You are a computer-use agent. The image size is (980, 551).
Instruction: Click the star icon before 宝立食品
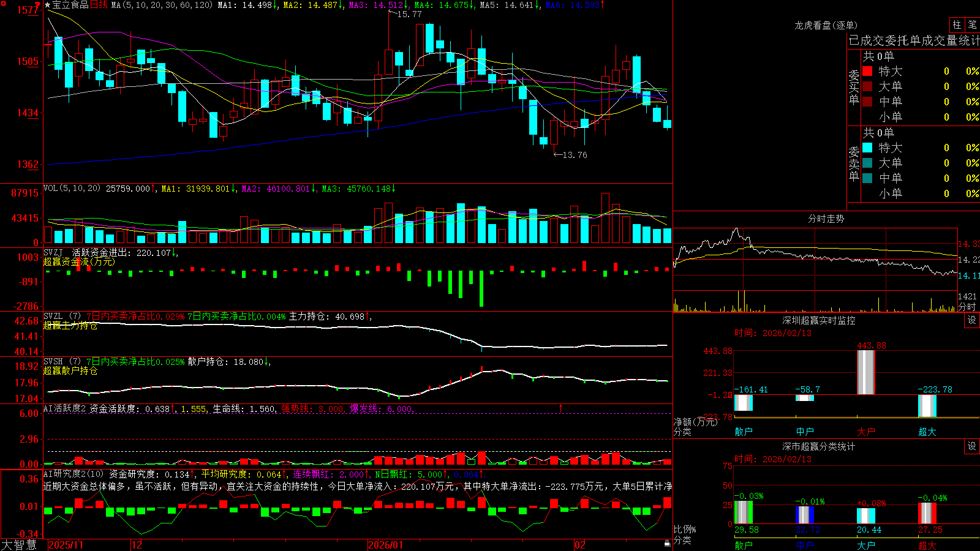(48, 5)
